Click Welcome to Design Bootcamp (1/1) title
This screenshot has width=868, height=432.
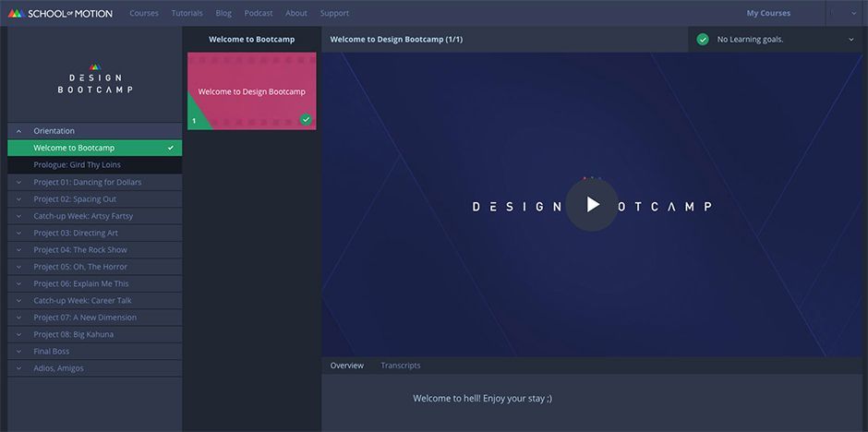pos(396,40)
